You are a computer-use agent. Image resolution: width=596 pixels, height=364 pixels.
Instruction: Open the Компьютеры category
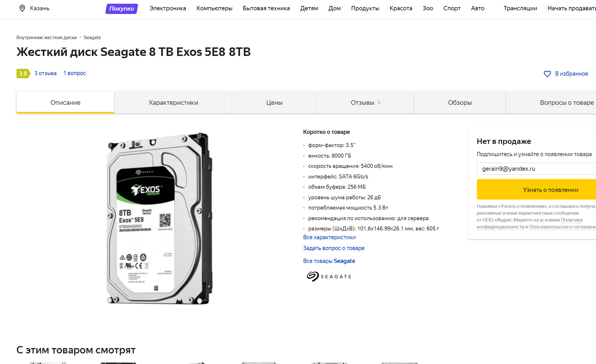coord(214,8)
